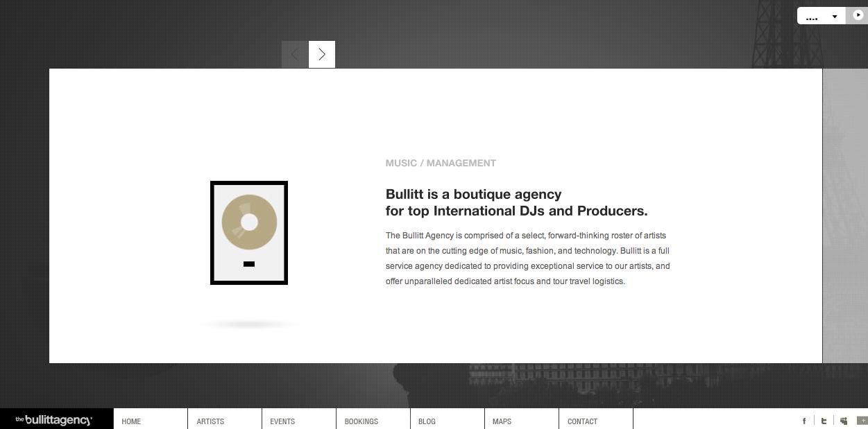Click the Facebook icon in footer
The height and width of the screenshot is (429, 868).
click(804, 421)
